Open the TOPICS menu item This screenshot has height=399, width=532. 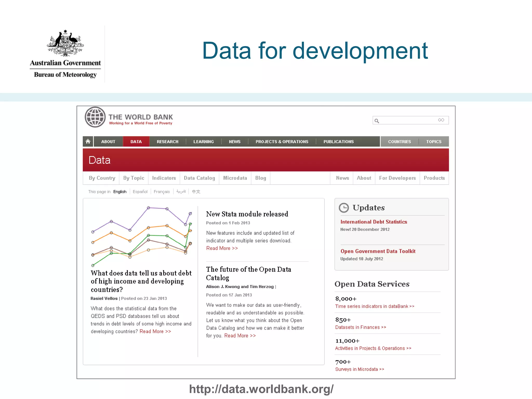434,142
